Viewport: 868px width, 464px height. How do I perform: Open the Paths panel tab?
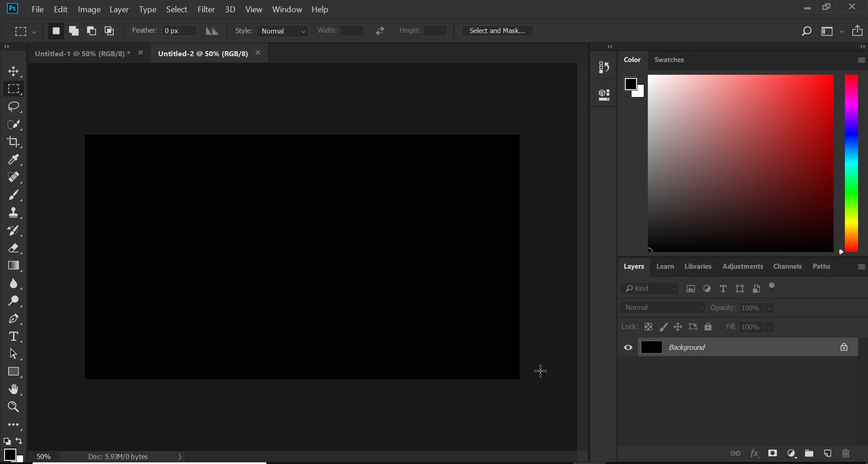tap(821, 267)
